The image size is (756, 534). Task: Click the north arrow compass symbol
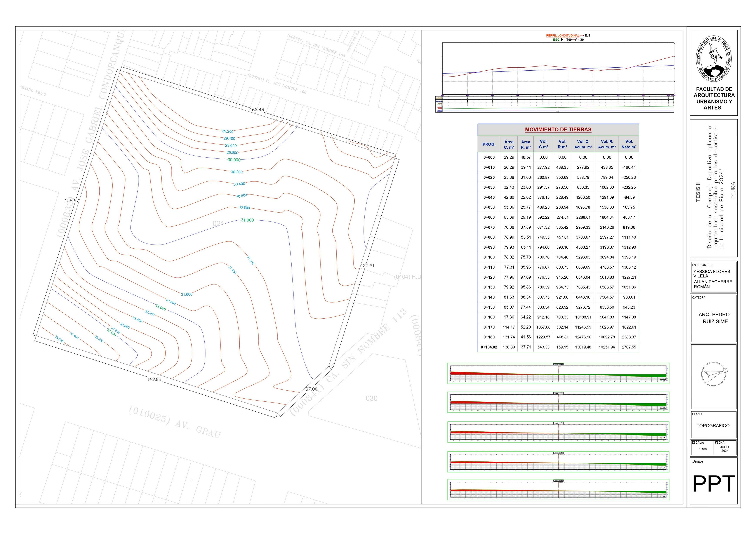(x=713, y=374)
